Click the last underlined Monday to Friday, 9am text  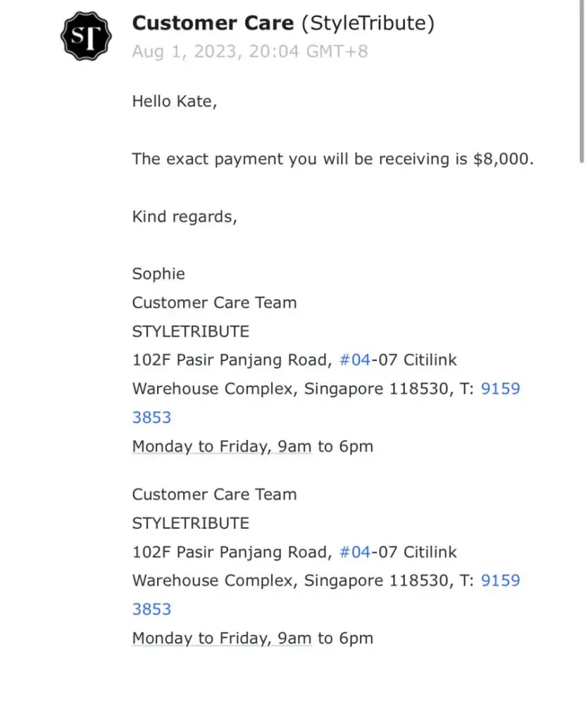click(221, 639)
